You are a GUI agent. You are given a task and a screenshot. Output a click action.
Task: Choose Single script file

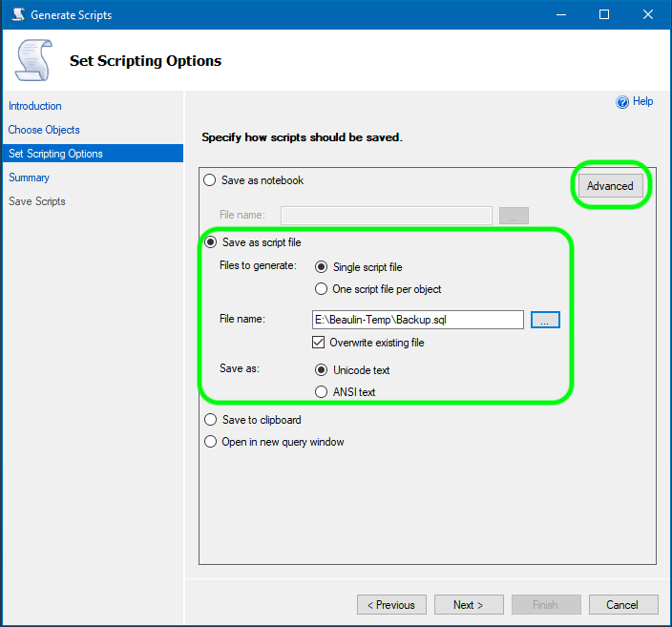[x=321, y=267]
